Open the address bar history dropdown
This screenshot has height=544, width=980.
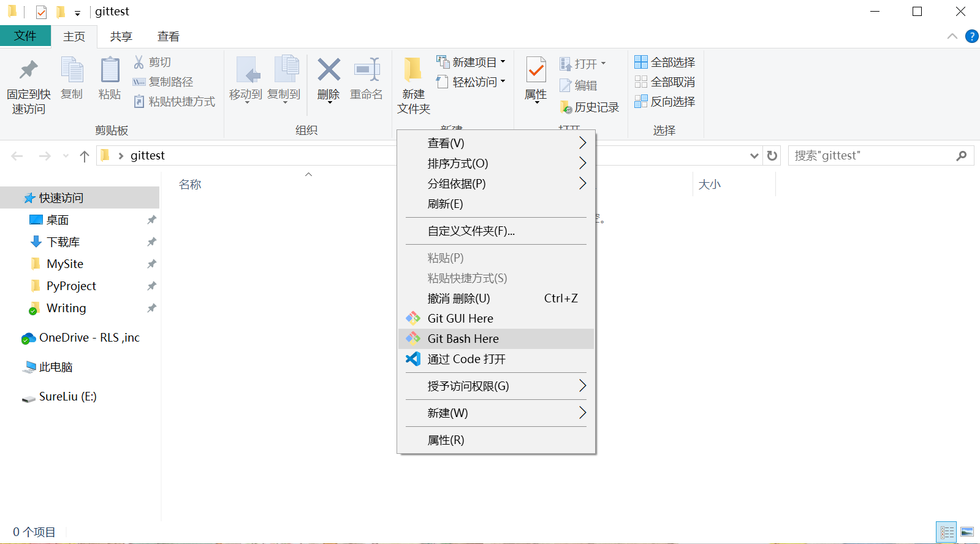pos(754,156)
